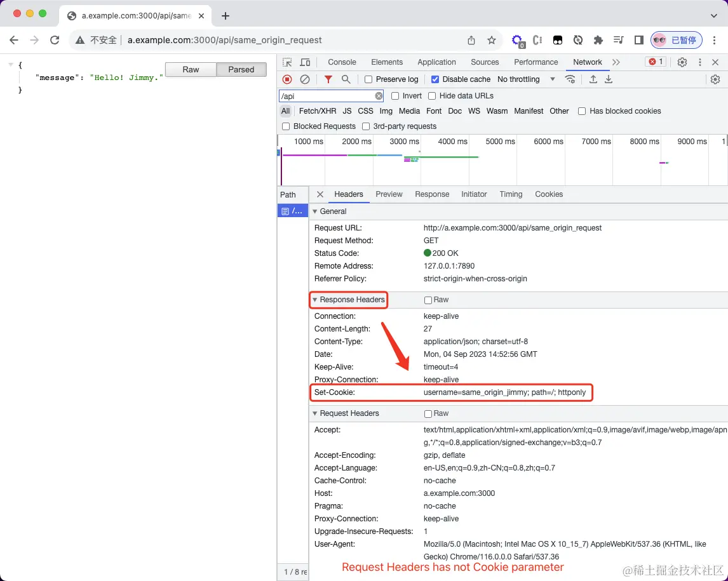Import HAR file upload icon
The width and height of the screenshot is (728, 581).
coord(593,79)
